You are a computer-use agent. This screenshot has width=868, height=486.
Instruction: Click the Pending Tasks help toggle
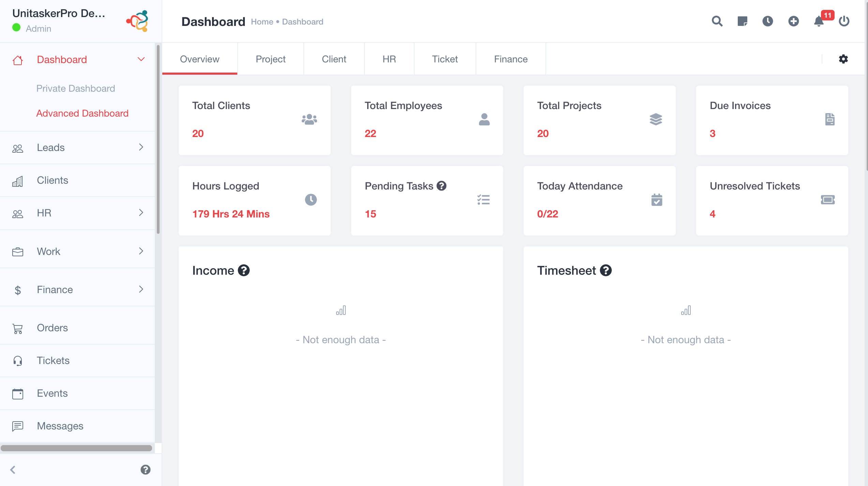pos(442,186)
